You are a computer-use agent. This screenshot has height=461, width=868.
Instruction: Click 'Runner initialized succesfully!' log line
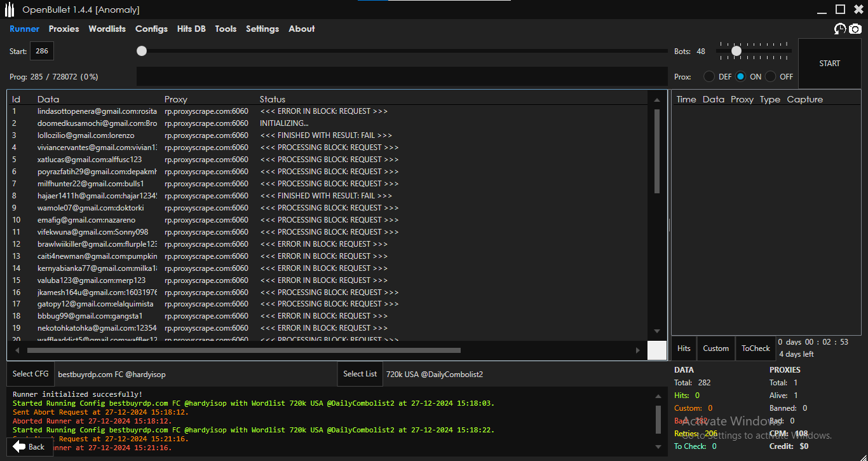pyautogui.click(x=78, y=394)
